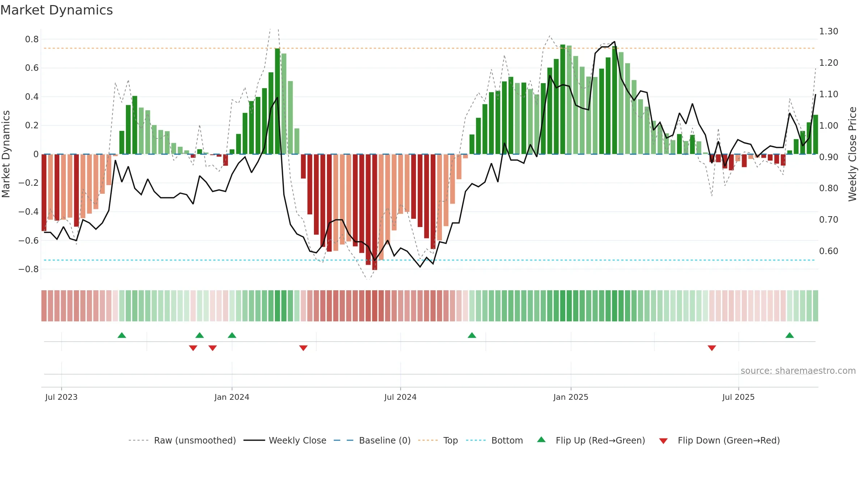The width and height of the screenshot is (868, 488).
Task: Click the orange dashed Top threshold line
Action: pos(430,48)
